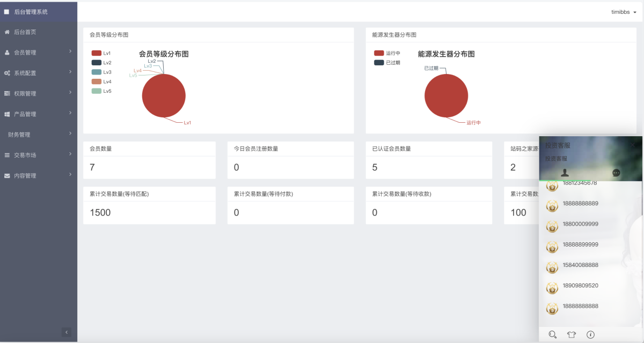Toggle Lv2 legend in member level chart
The height and width of the screenshot is (343, 644).
pos(101,63)
